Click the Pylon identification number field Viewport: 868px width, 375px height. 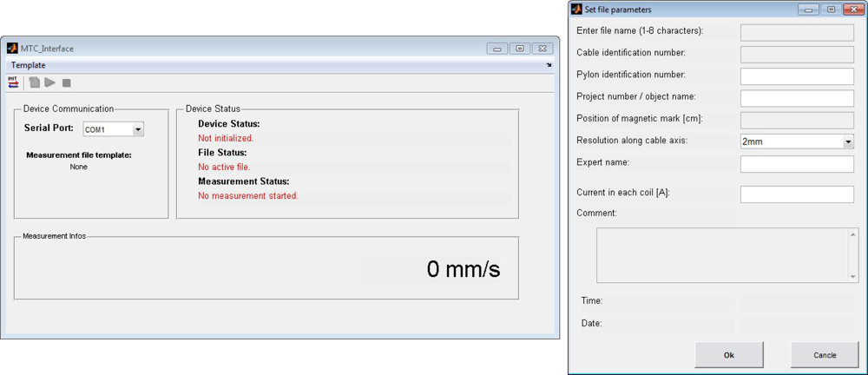[x=797, y=76]
